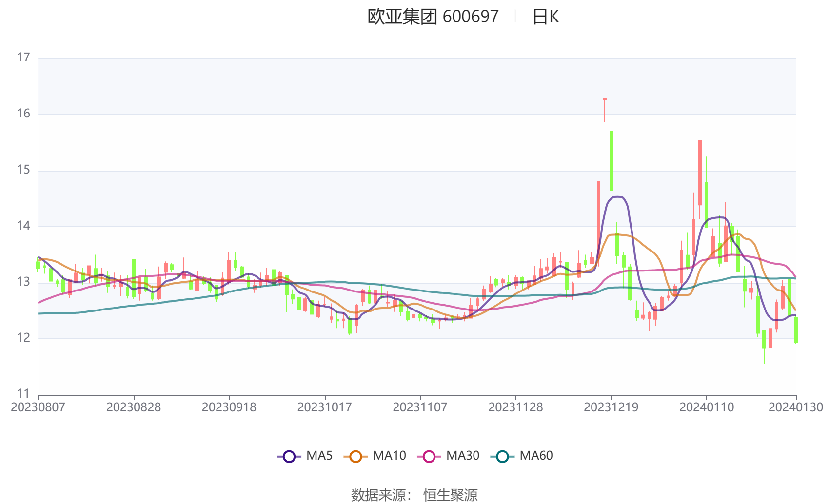The width and height of the screenshot is (829, 504).
Task: Click the 日K label in title
Action: click(545, 17)
